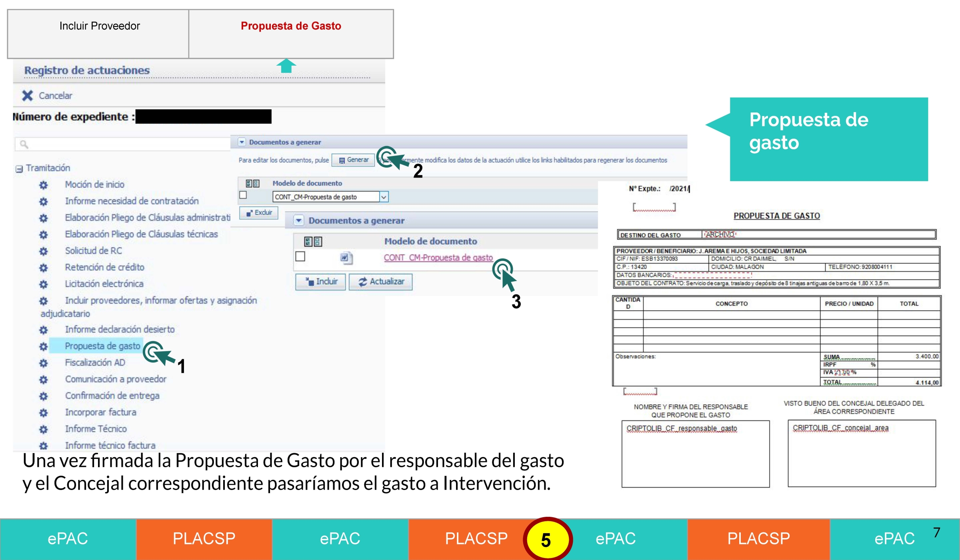Click the CRIPTOLIB_CF_responsable_gasto signature box

coord(696,454)
